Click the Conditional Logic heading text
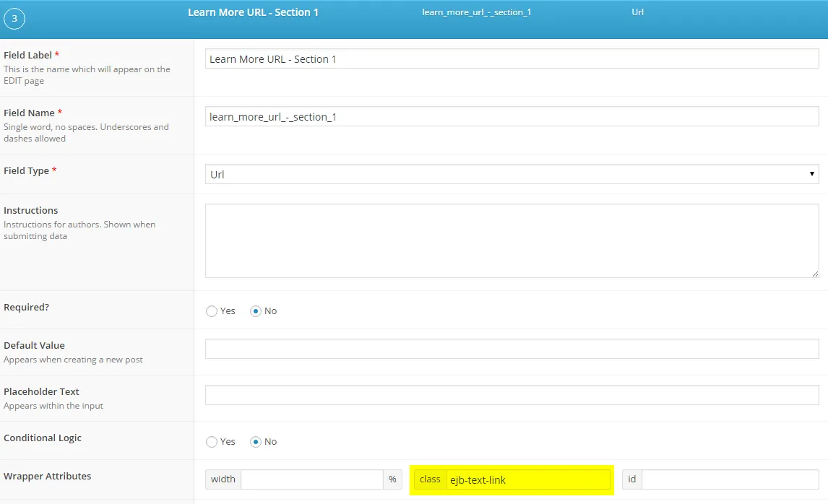 tap(43, 438)
